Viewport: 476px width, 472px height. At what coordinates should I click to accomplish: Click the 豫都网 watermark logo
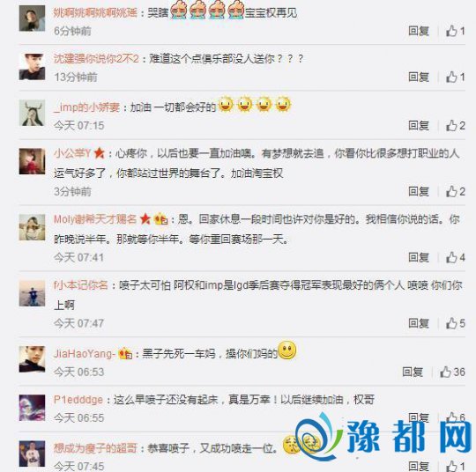tap(383, 437)
